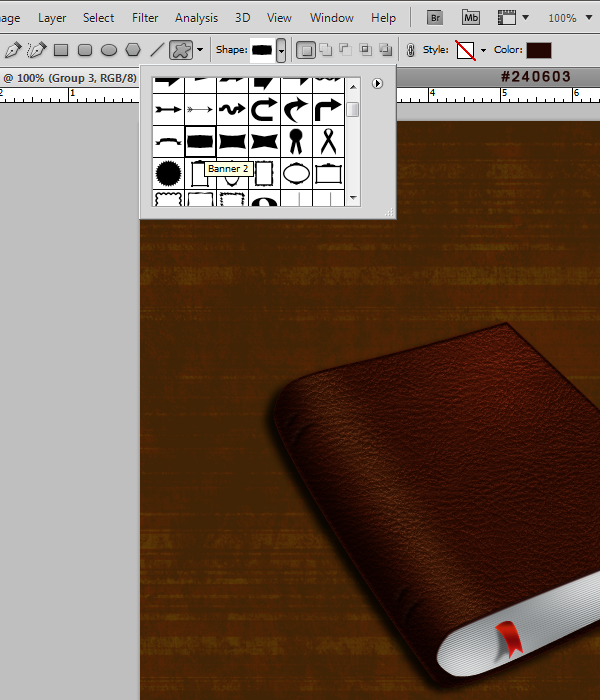Screen dimensions: 600x700
Task: Open Mini Bridge panel
Action: click(x=471, y=18)
